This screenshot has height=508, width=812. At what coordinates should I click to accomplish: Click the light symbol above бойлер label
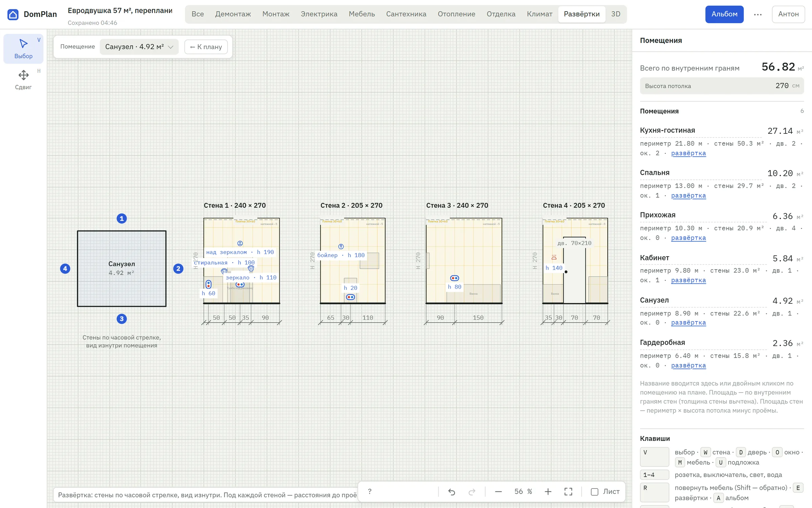click(x=341, y=247)
